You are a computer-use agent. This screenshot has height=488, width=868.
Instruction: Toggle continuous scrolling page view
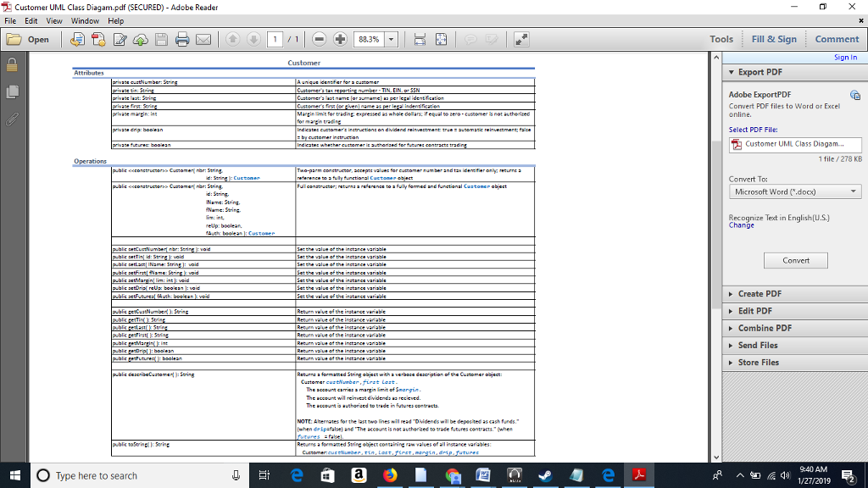[x=420, y=39]
